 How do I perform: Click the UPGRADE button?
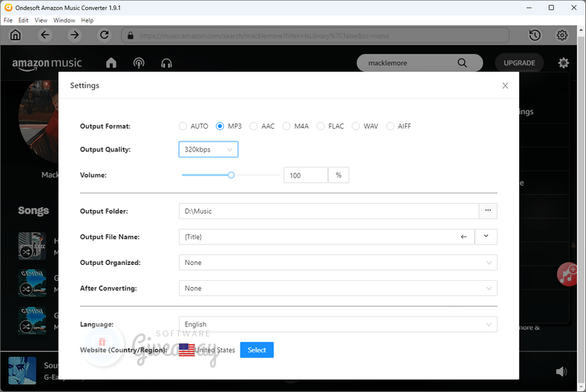(519, 62)
